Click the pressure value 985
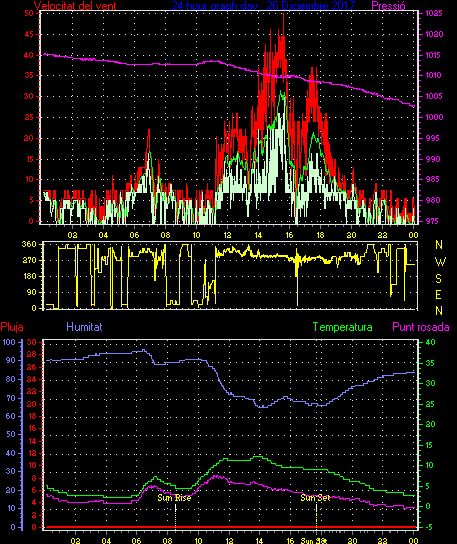This screenshot has width=457, height=544. pyautogui.click(x=432, y=179)
